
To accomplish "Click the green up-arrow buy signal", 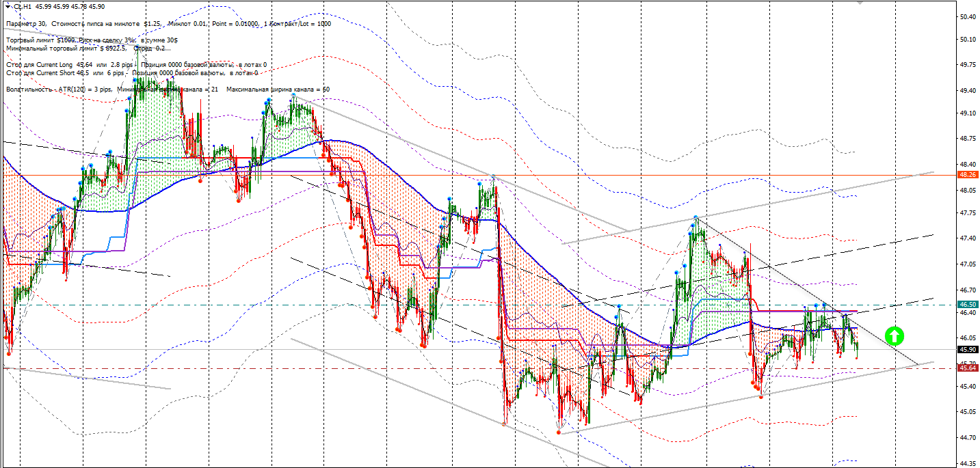I will click(894, 335).
